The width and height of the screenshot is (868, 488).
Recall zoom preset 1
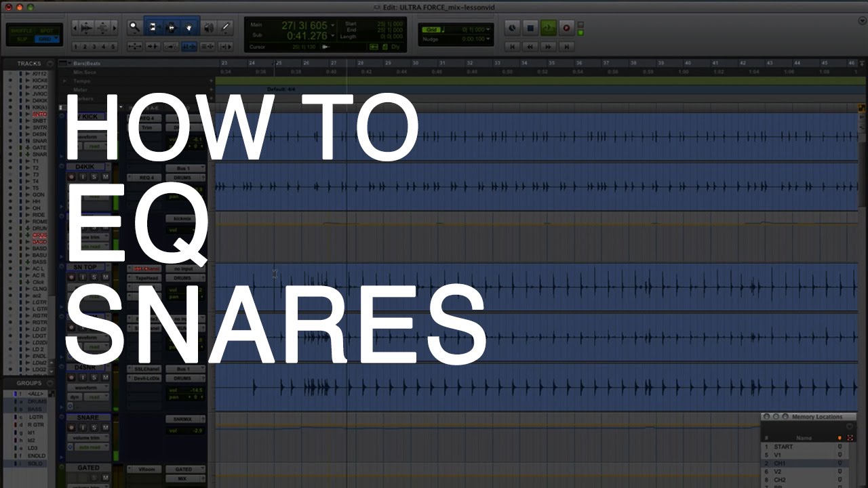pos(75,47)
